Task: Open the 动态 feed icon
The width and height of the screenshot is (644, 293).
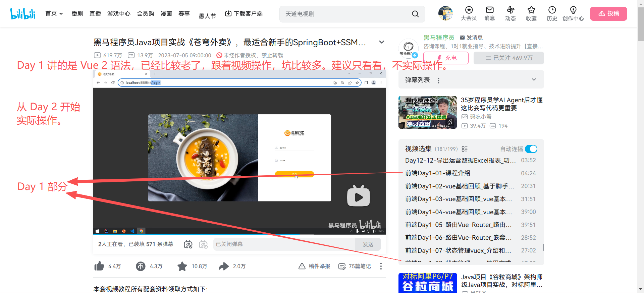Action: point(511,10)
